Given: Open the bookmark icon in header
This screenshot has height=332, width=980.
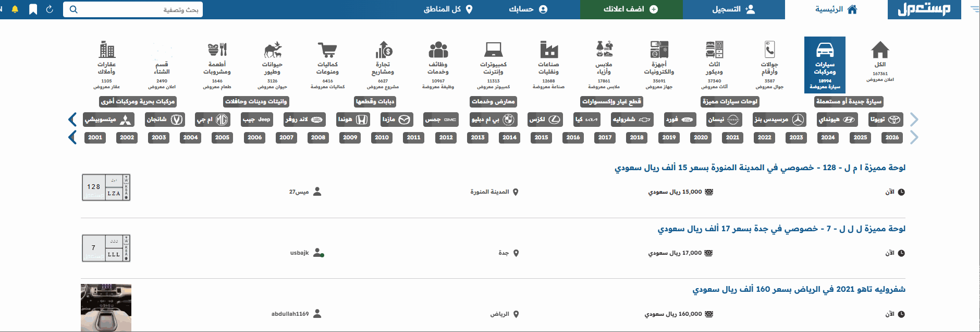Looking at the screenshot, I should point(33,9).
